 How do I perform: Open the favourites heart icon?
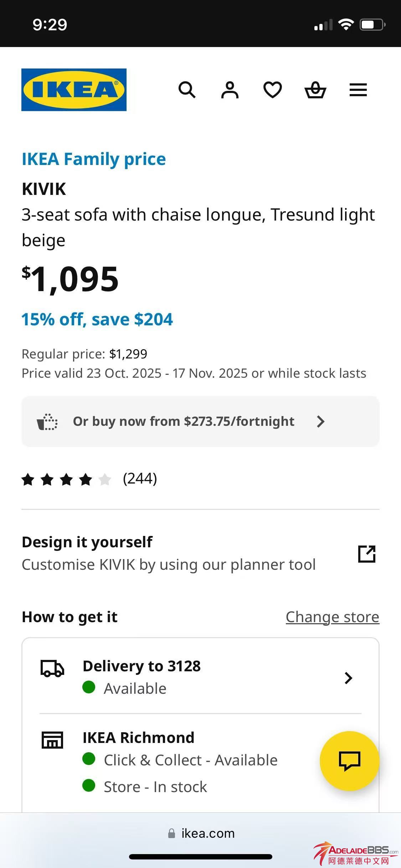tap(273, 90)
